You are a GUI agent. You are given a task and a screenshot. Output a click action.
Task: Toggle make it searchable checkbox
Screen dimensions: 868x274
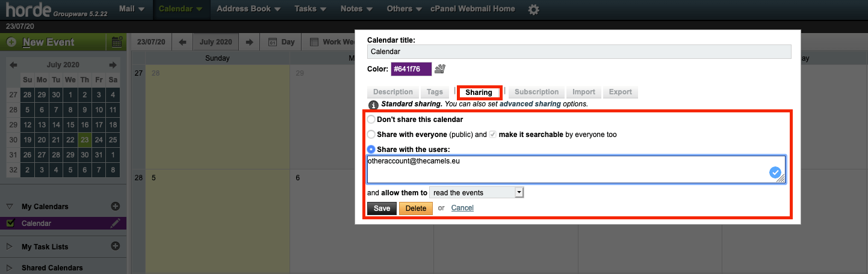(x=493, y=135)
